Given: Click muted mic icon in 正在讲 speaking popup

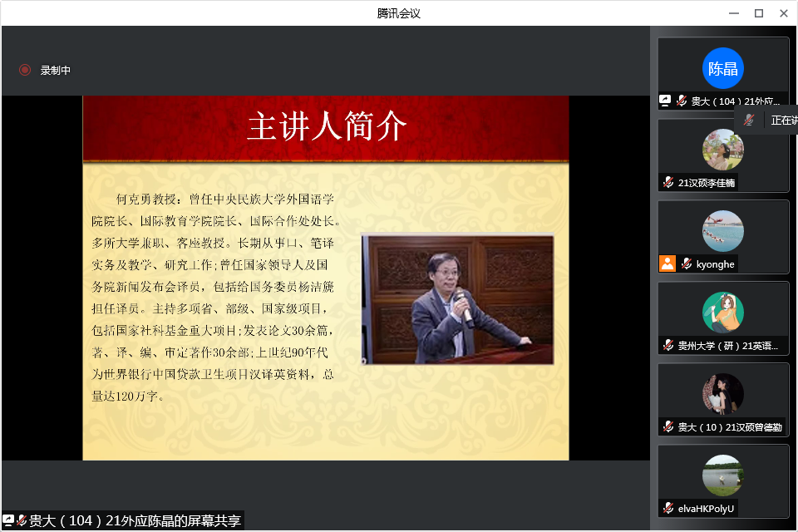Looking at the screenshot, I should click(749, 120).
